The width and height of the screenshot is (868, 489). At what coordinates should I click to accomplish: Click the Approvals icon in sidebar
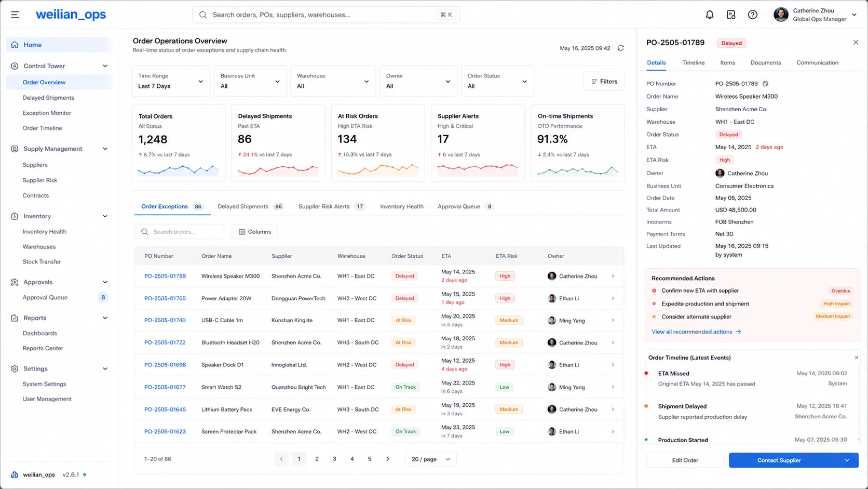click(15, 282)
